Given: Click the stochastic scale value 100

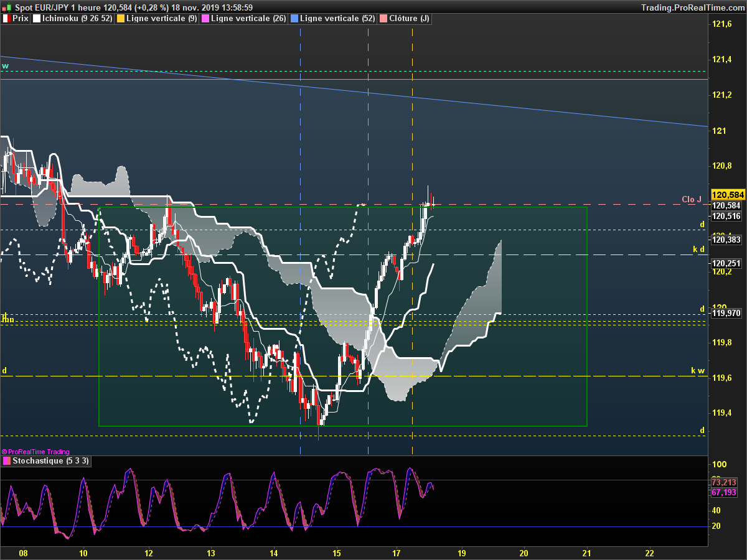Looking at the screenshot, I should (720, 465).
